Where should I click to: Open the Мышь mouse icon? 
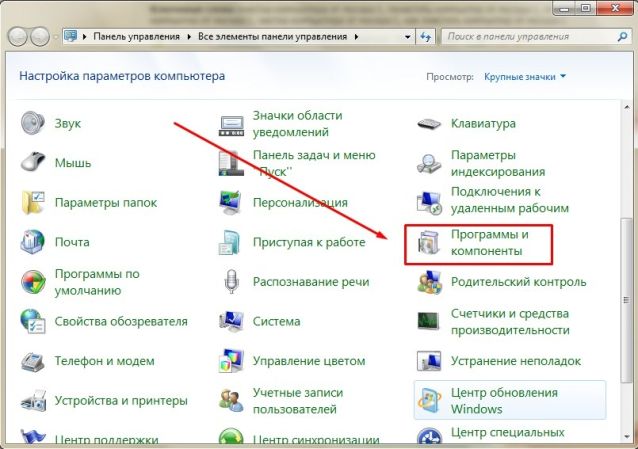[x=33, y=162]
